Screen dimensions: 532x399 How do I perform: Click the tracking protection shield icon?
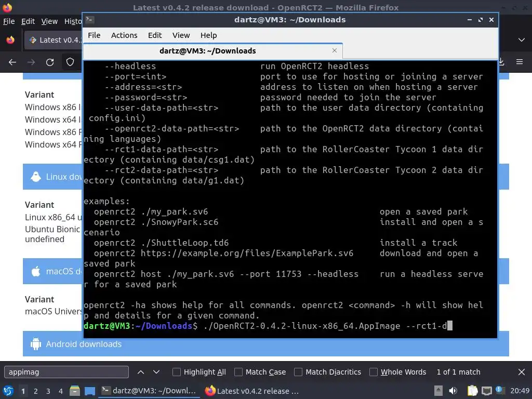click(70, 62)
